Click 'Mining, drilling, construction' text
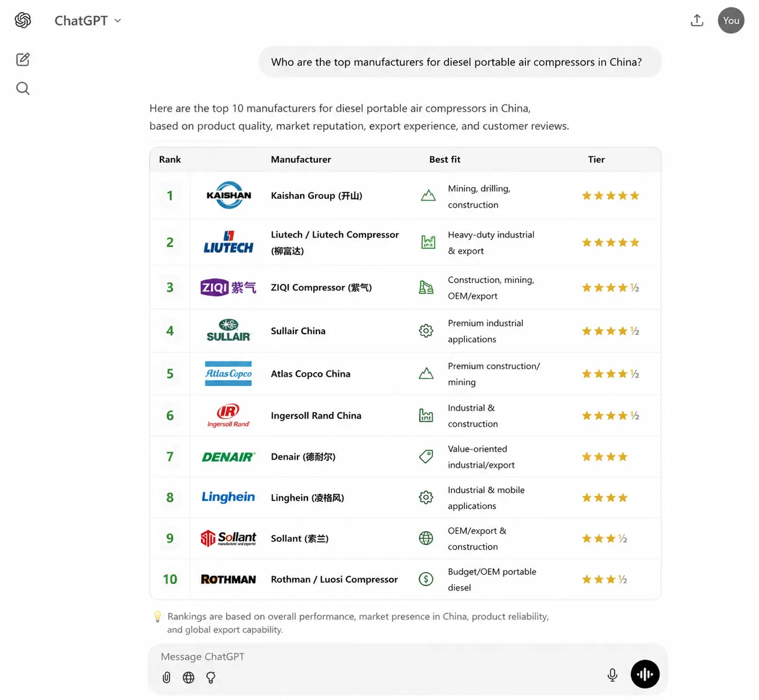This screenshot has width=759, height=700. 479,197
